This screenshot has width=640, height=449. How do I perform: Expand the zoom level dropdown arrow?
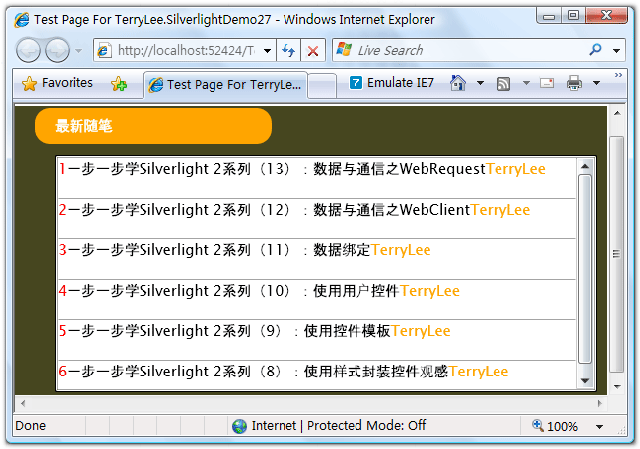599,426
